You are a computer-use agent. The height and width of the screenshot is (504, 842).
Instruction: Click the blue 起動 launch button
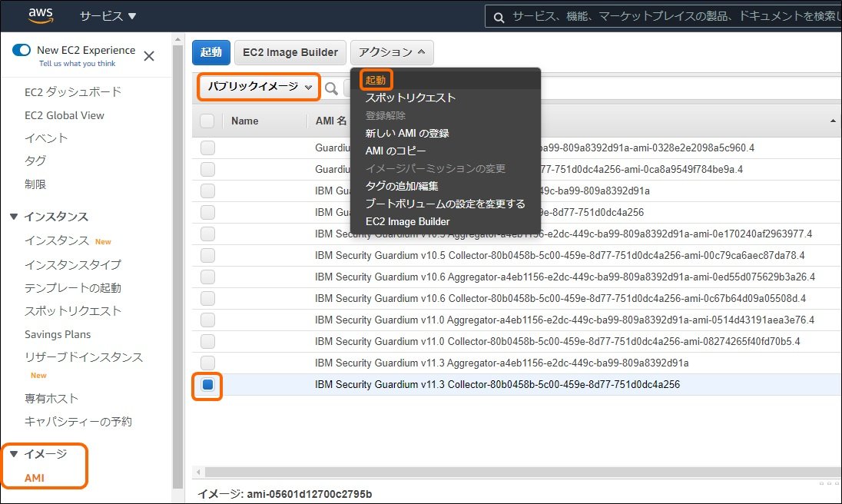[x=211, y=52]
